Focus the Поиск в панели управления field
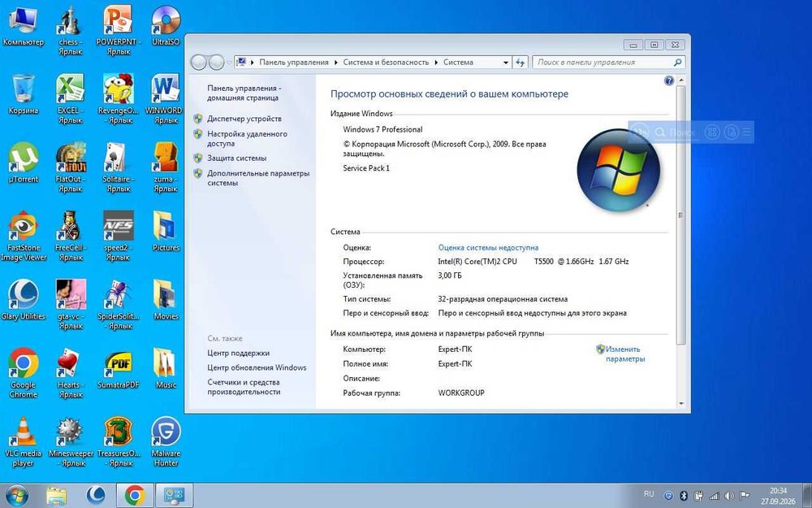Image resolution: width=812 pixels, height=508 pixels. (608, 63)
